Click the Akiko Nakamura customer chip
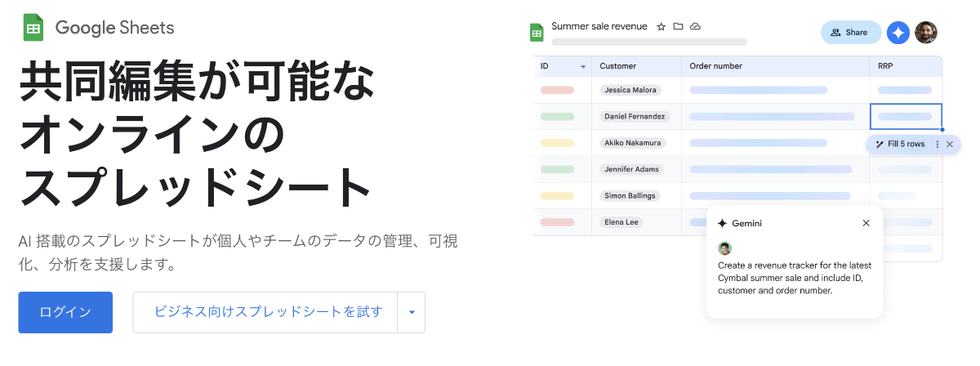 coord(633,143)
